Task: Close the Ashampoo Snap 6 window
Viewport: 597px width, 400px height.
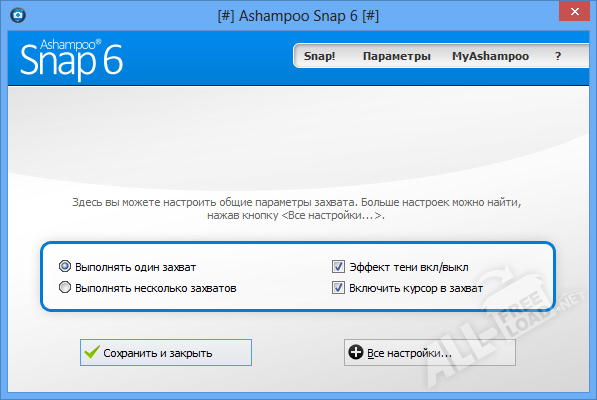Action: tap(574, 11)
